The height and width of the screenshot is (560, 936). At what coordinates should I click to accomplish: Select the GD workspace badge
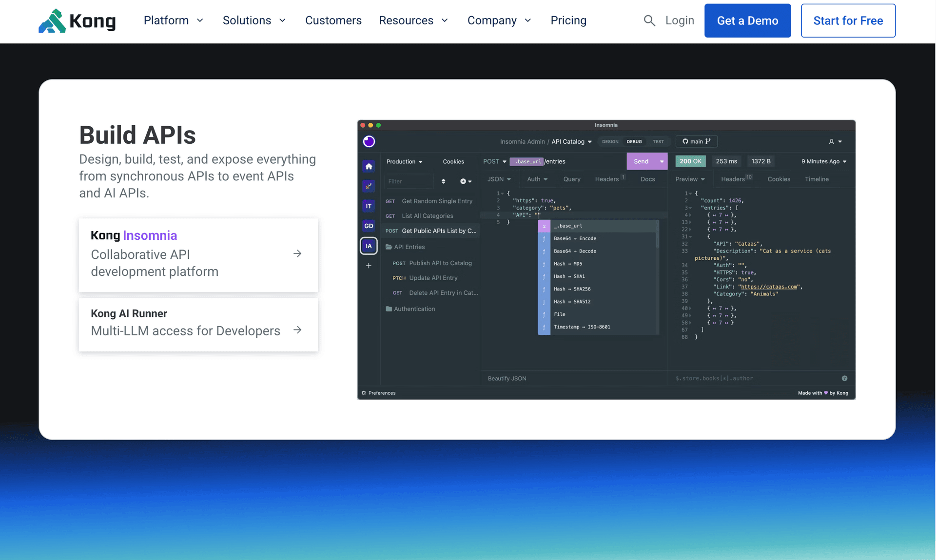click(369, 226)
